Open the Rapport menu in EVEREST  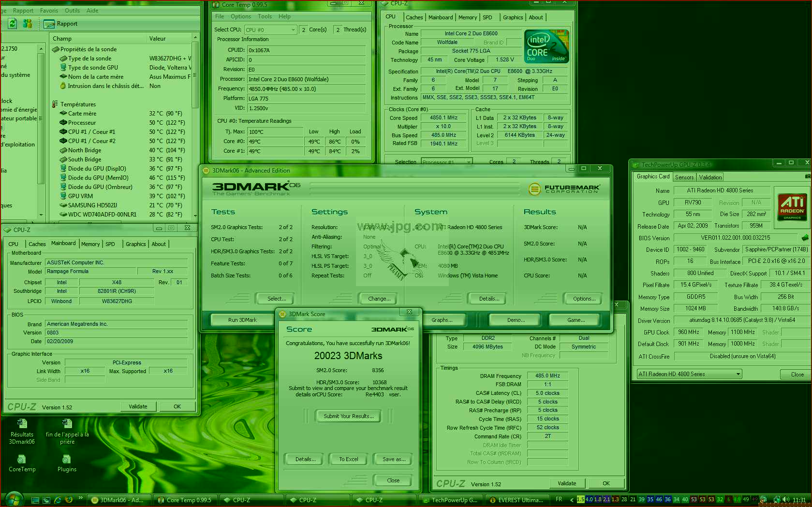click(x=23, y=11)
